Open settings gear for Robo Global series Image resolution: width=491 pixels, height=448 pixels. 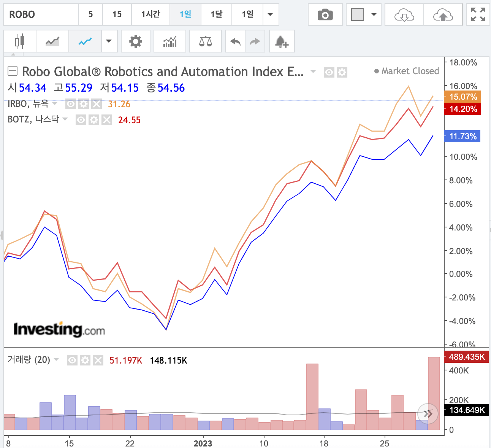342,72
